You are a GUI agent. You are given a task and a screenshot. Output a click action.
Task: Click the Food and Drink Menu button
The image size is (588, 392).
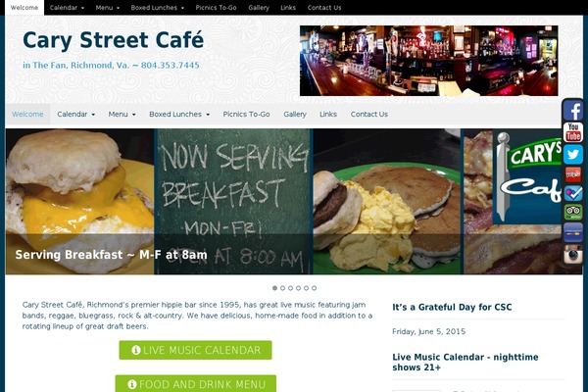click(x=196, y=383)
